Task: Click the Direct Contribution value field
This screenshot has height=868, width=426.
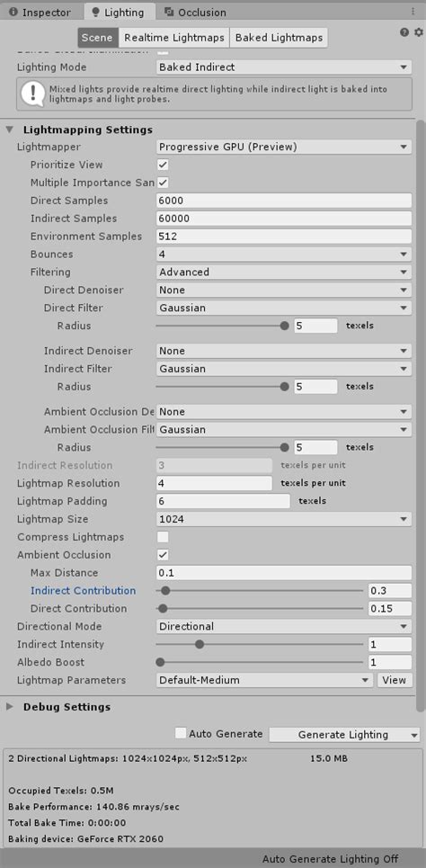Action: tap(390, 608)
